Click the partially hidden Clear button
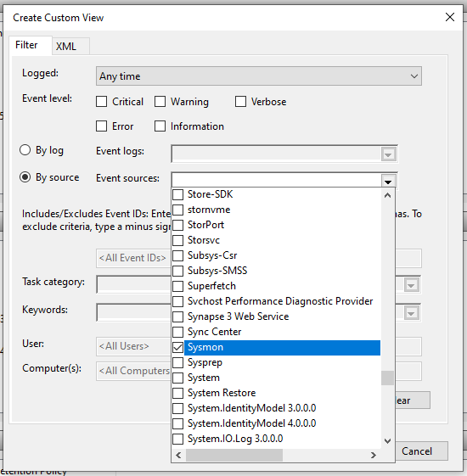Viewport: 467px width, 476px height. (413, 400)
